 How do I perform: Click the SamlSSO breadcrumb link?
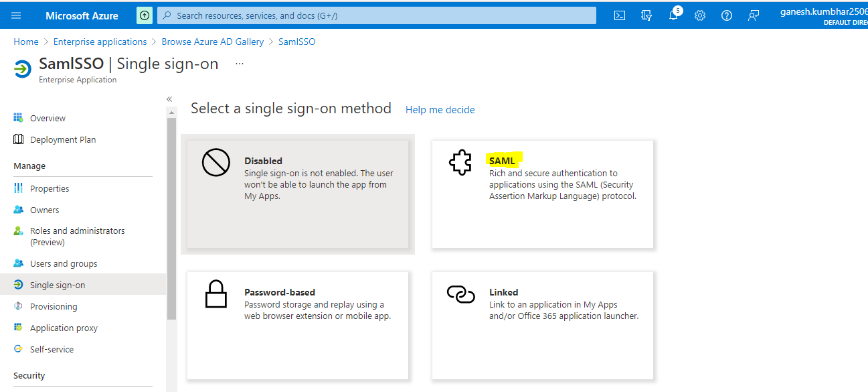[297, 42]
